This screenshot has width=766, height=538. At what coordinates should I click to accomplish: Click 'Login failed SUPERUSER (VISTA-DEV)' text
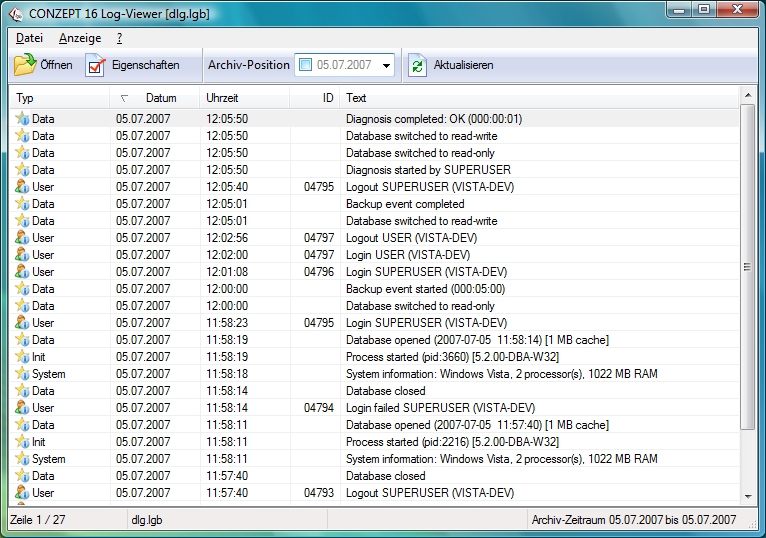440,408
